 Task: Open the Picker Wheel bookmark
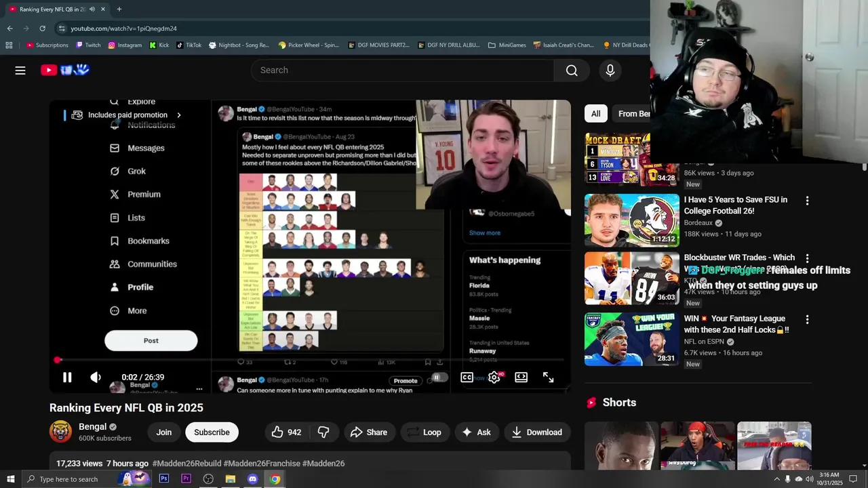click(309, 45)
